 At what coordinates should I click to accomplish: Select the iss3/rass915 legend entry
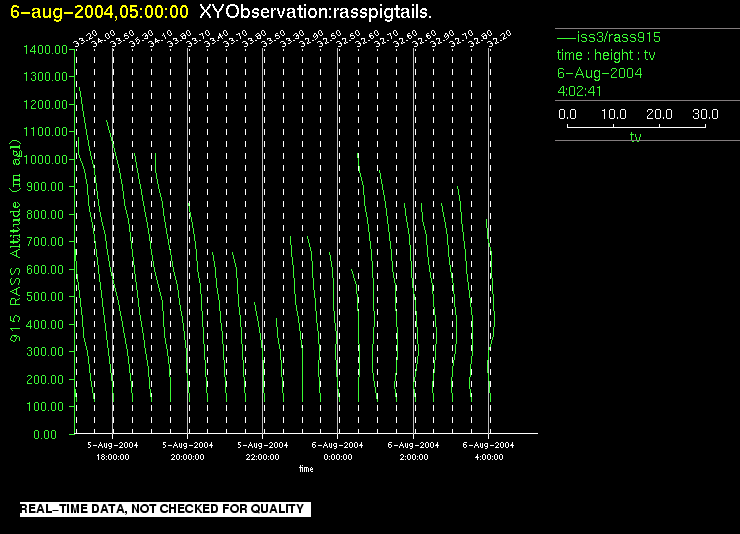[x=609, y=37]
